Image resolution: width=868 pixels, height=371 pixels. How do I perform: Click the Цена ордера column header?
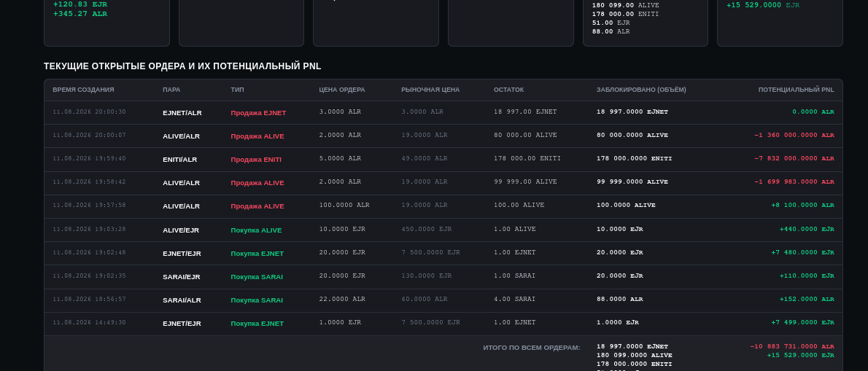(341, 90)
